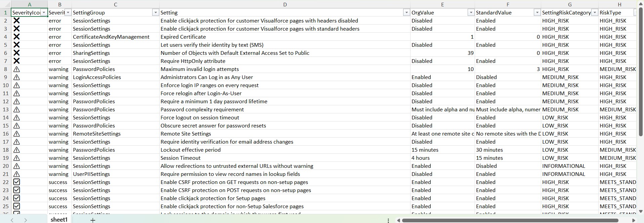Add a new sheet with the plus icon
Image resolution: width=644 pixels, height=223 pixels.
[93, 220]
